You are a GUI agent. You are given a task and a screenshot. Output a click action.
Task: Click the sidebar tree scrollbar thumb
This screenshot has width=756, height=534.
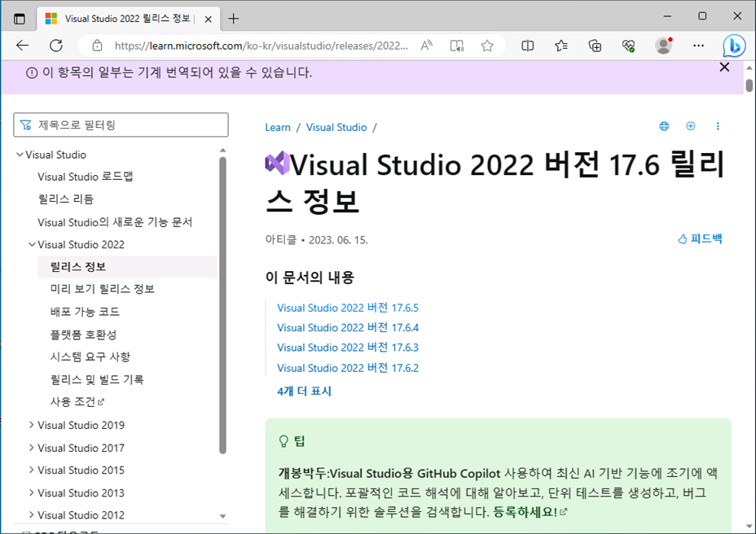222,305
